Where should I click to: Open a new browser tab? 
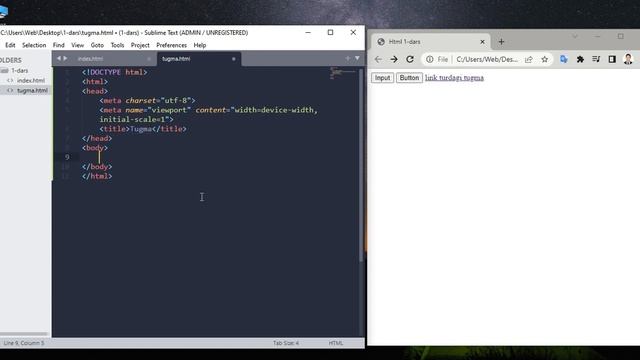tap(501, 42)
